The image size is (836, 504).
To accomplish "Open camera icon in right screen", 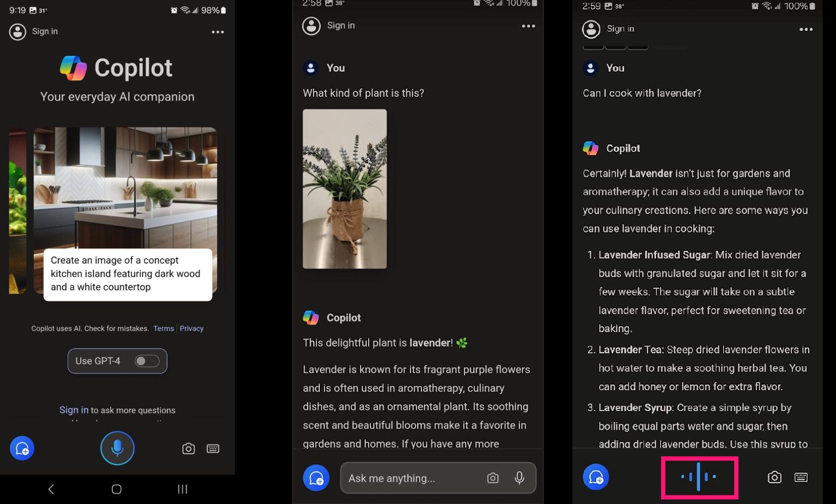I will tap(774, 477).
